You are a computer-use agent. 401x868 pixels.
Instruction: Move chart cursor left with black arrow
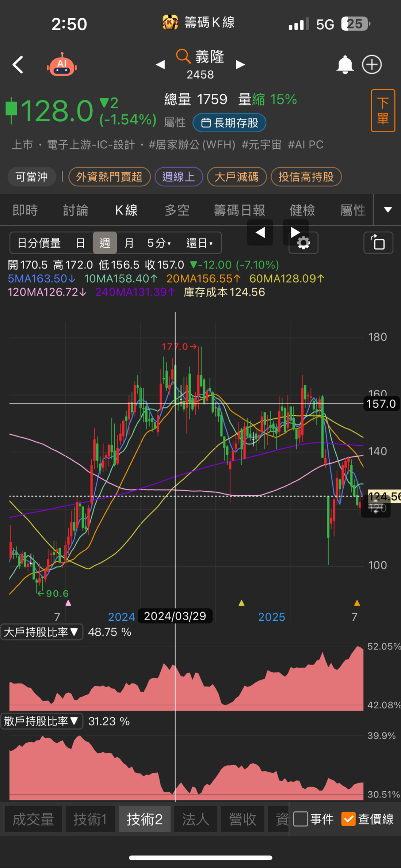260,232
